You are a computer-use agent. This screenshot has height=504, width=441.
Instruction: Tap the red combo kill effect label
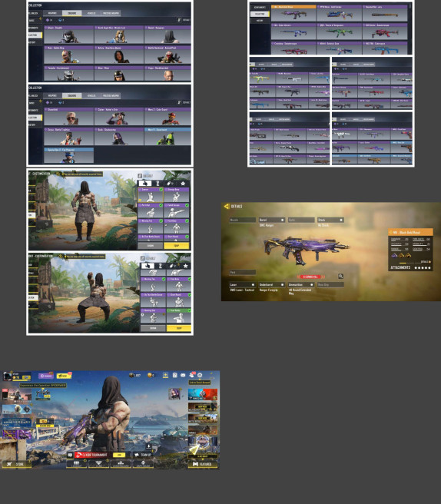pos(311,277)
